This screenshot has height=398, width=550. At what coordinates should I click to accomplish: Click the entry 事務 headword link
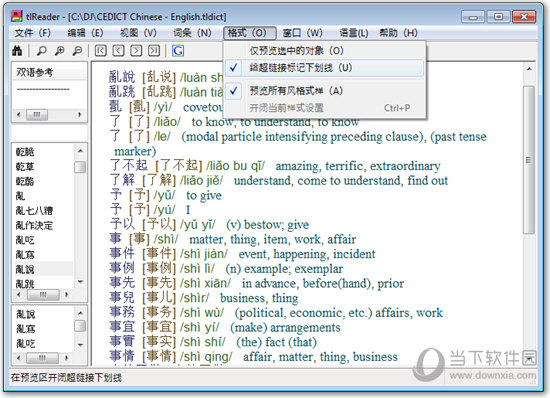tap(122, 312)
